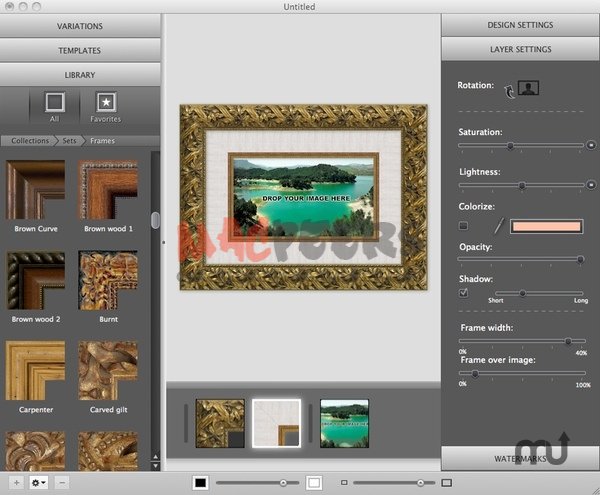Pick a colorize color with the eyedropper

pos(497,227)
